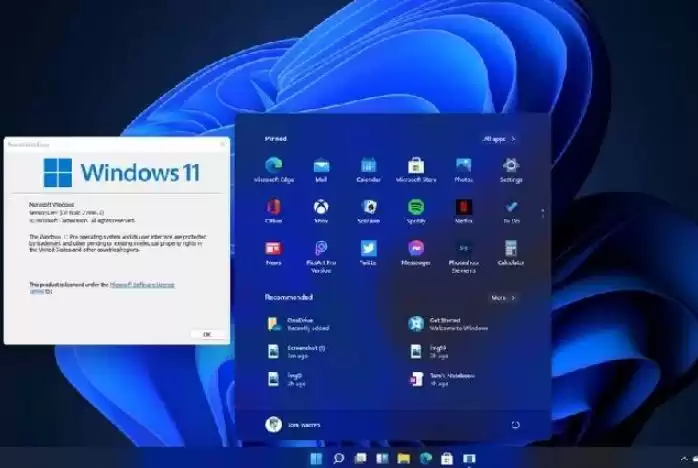Open Netflix
Viewport: 698px width, 468px height.
tap(463, 211)
